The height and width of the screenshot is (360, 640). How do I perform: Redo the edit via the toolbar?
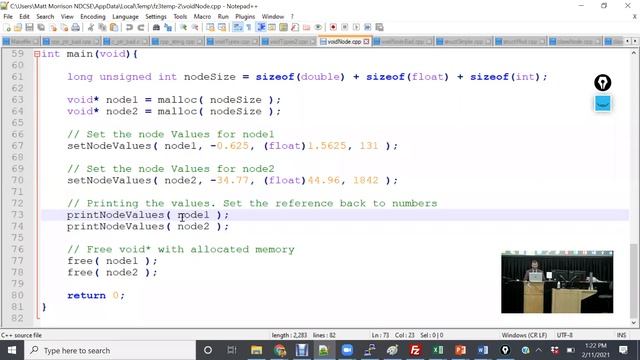(x=141, y=27)
